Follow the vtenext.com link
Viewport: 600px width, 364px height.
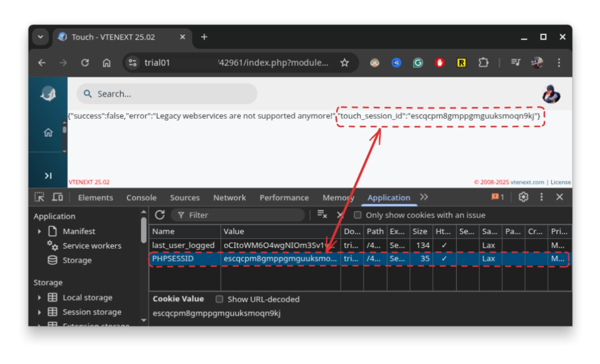(x=527, y=182)
